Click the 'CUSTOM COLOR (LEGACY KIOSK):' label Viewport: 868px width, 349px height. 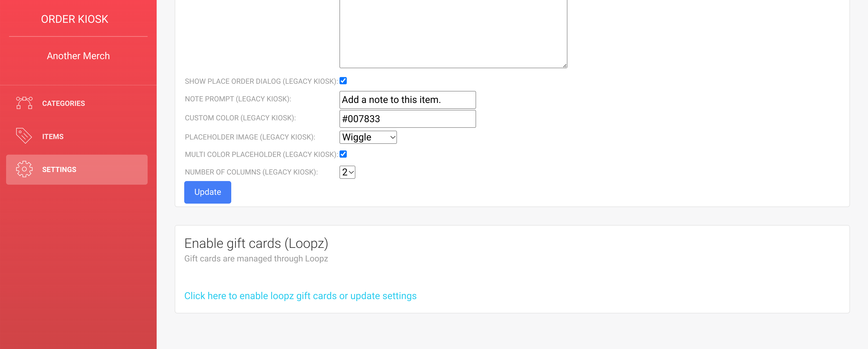pos(240,118)
